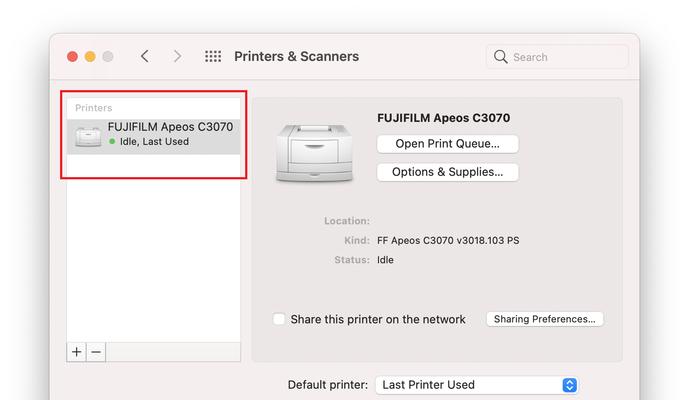Go back to previous preferences pane
The image size is (689, 400).
(145, 57)
